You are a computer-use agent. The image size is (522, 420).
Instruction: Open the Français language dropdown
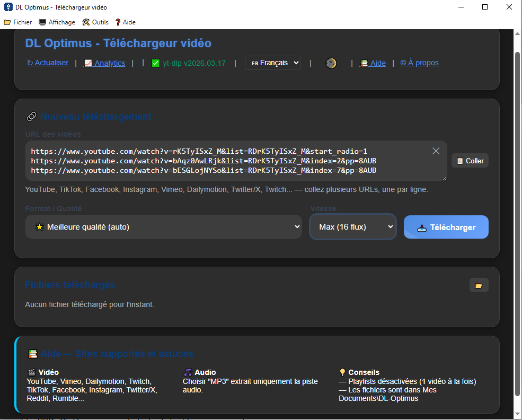pos(273,63)
